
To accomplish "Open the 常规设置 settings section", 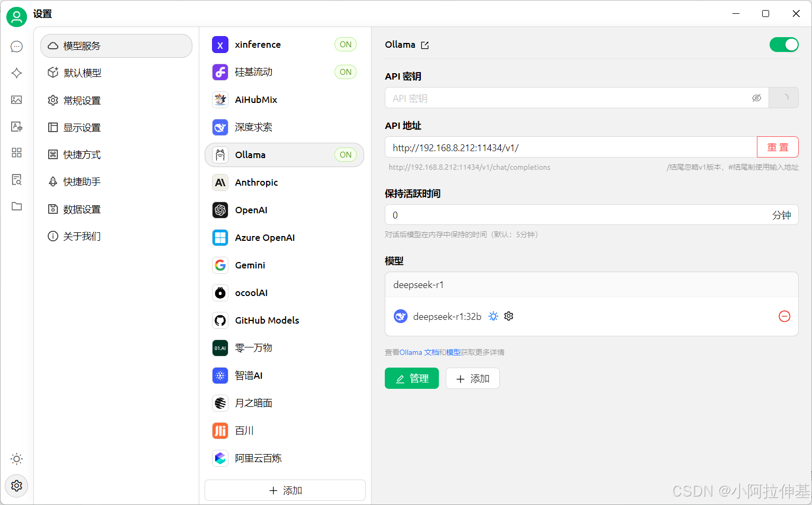I will tap(116, 100).
